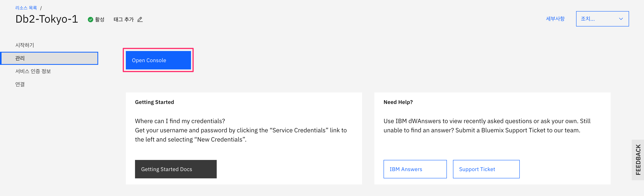This screenshot has height=196, width=644.
Task: Click the Need Help? card heading
Action: [398, 102]
